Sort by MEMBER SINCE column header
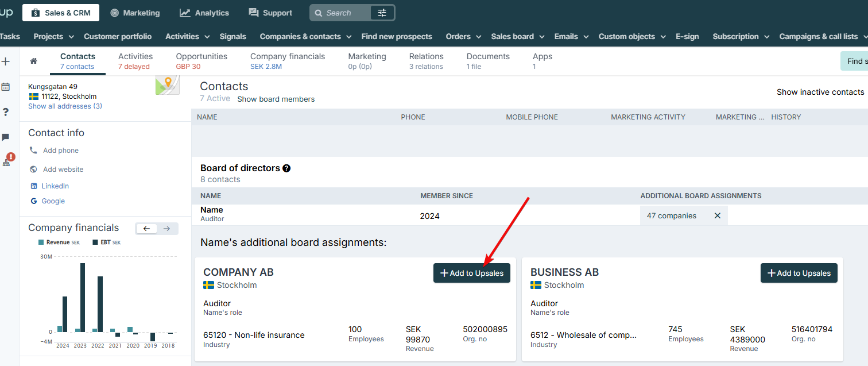The image size is (868, 366). tap(447, 196)
